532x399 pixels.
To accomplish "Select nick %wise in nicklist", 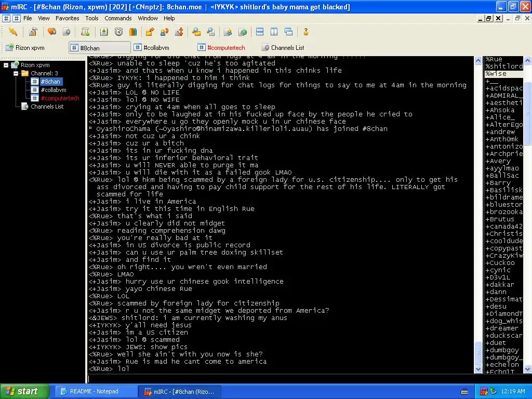I will (x=496, y=74).
